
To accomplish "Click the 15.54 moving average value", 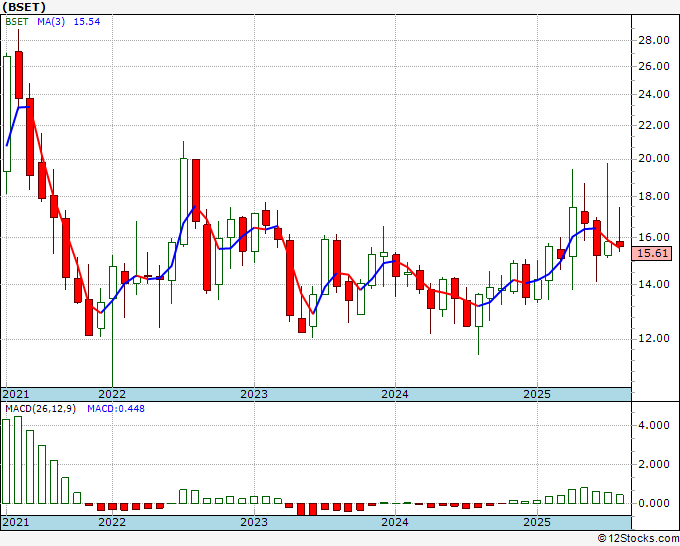I will 87,21.
